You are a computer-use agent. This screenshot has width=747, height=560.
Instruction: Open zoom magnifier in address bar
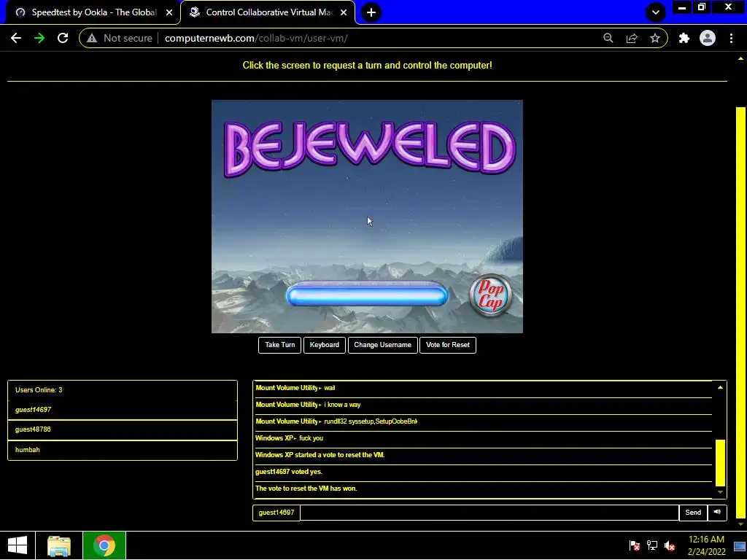point(608,38)
